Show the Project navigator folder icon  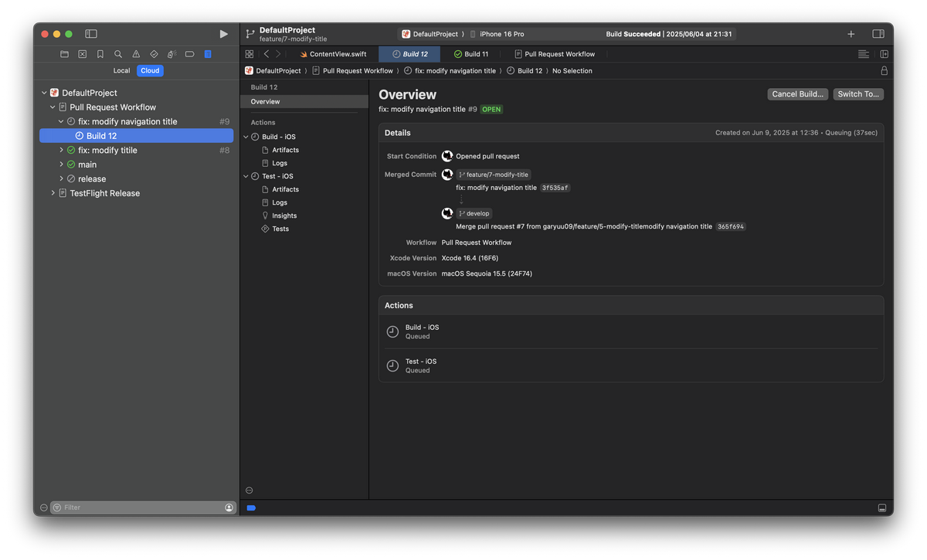point(64,54)
